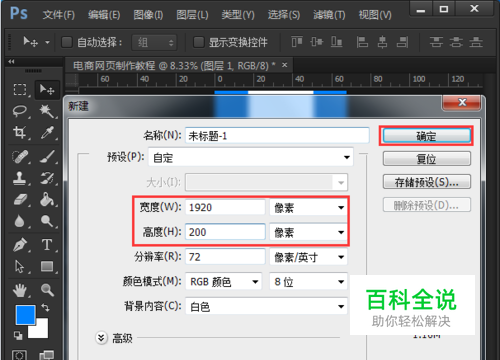Select the Clone Stamp tool
The height and width of the screenshot is (360, 500).
click(x=19, y=178)
